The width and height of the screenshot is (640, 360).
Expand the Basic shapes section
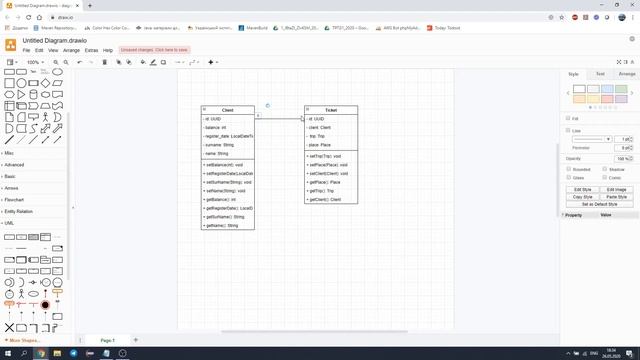(10, 176)
